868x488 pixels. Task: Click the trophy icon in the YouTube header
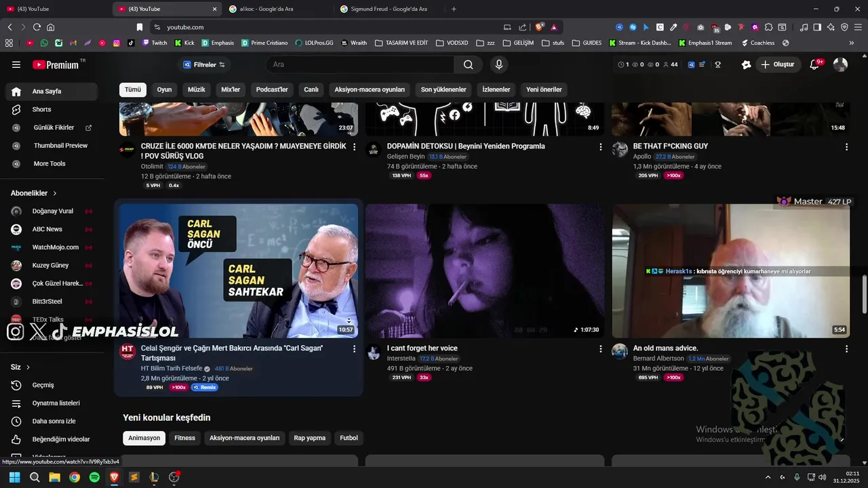(x=717, y=64)
